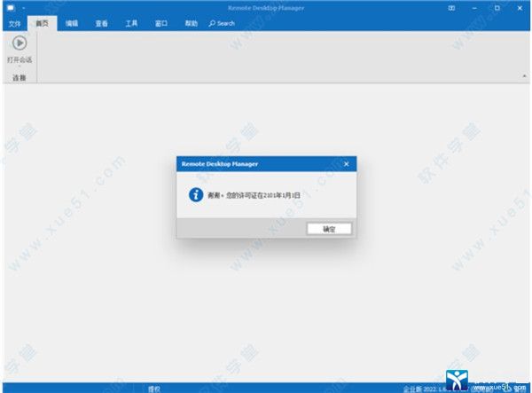
Task: Select the 帮助 ribbon tab
Action: tap(191, 24)
